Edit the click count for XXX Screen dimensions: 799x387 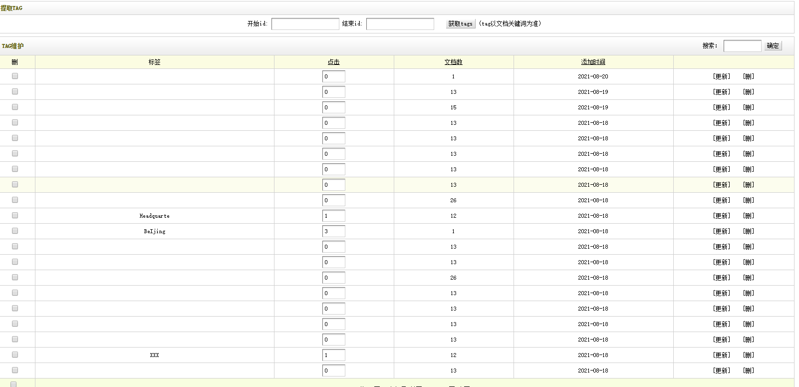334,355
